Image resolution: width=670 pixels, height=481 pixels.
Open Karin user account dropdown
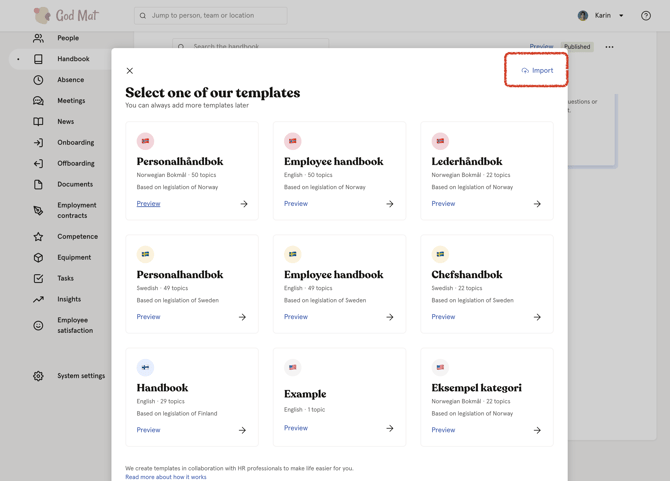[601, 16]
